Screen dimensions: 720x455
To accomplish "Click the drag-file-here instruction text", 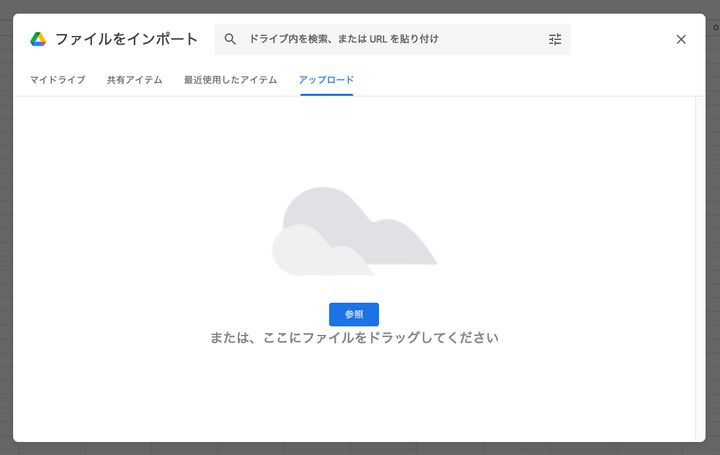I will [x=354, y=338].
